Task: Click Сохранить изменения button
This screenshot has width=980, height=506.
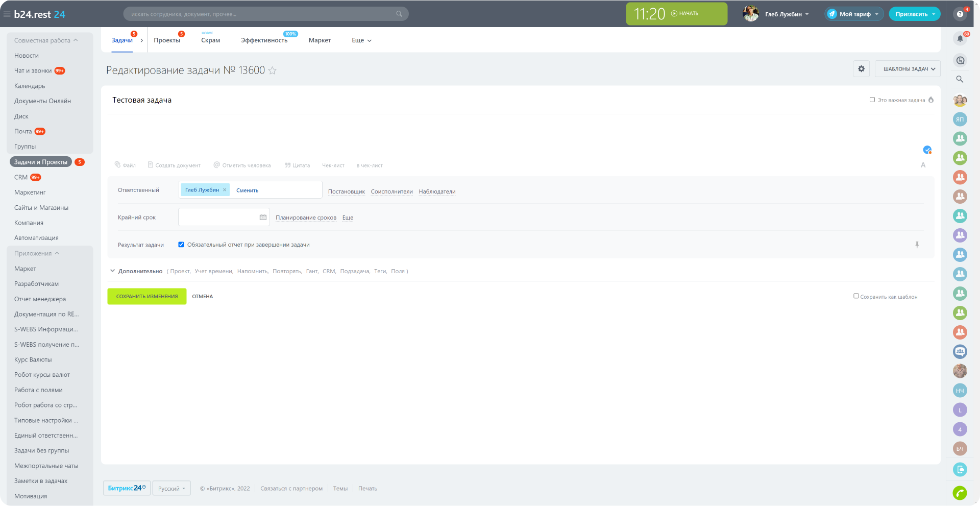Action: 147,297
